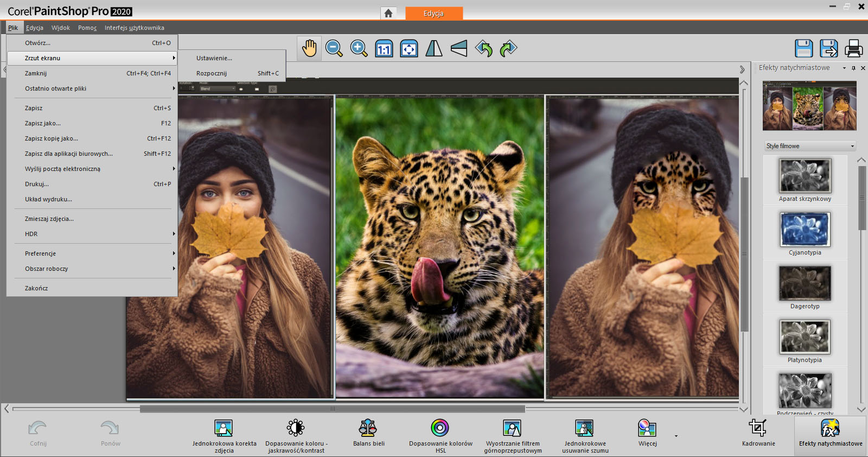
Task: Open the Balans bieli tool
Action: point(368,433)
